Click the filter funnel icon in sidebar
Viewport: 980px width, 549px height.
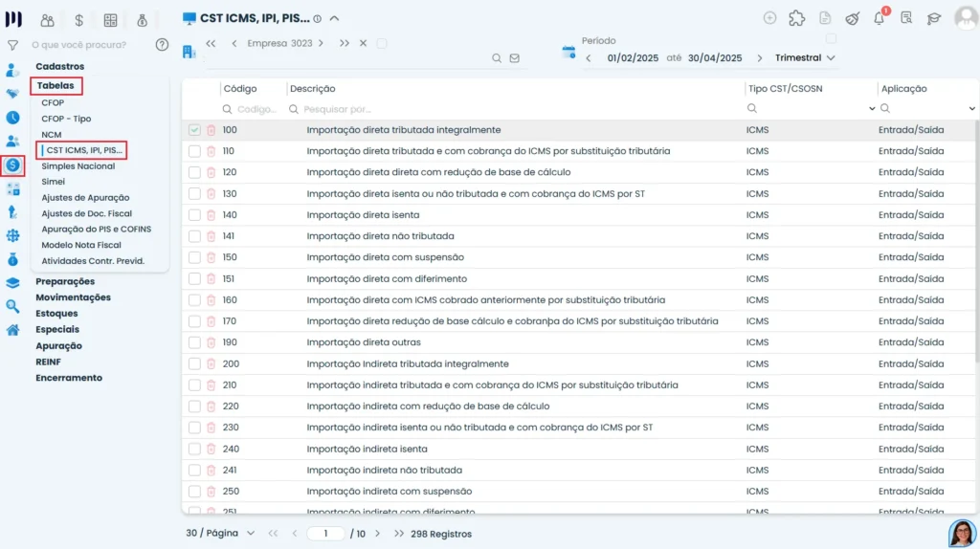click(x=12, y=45)
